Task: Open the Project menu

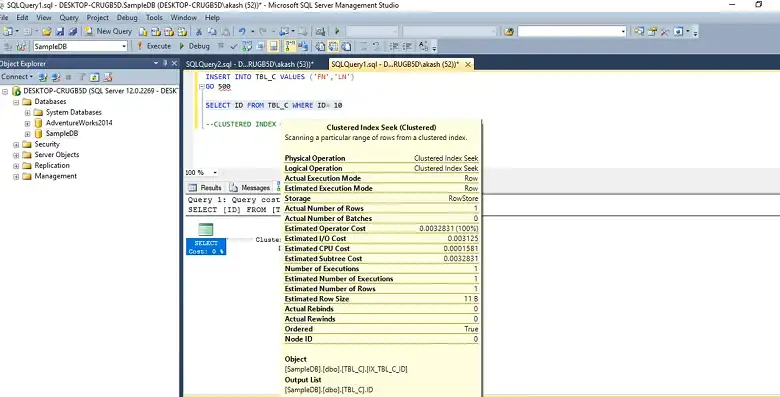Action: tap(98, 17)
